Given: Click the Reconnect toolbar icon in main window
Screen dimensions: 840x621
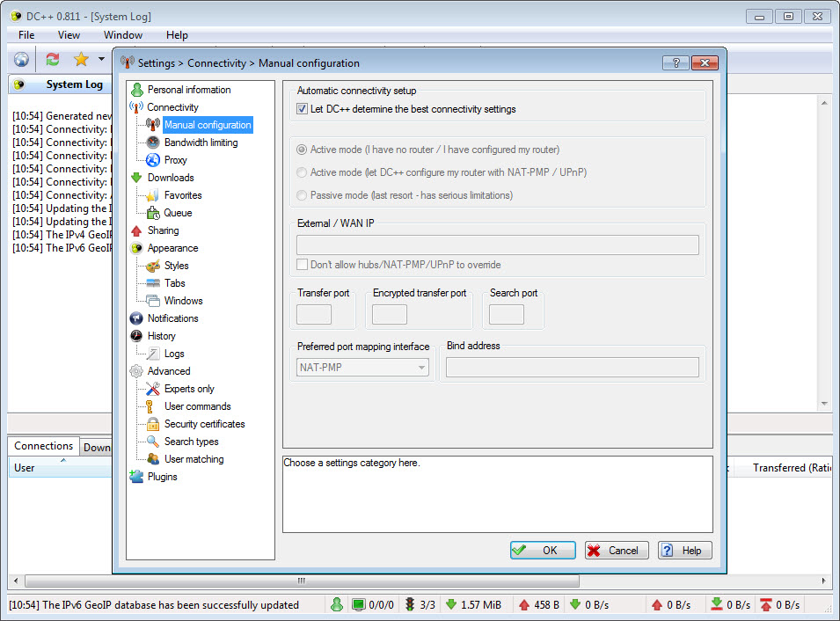Looking at the screenshot, I should pos(53,59).
